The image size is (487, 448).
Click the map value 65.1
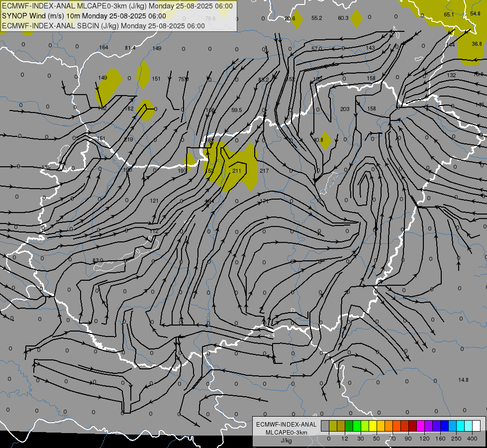click(449, 14)
